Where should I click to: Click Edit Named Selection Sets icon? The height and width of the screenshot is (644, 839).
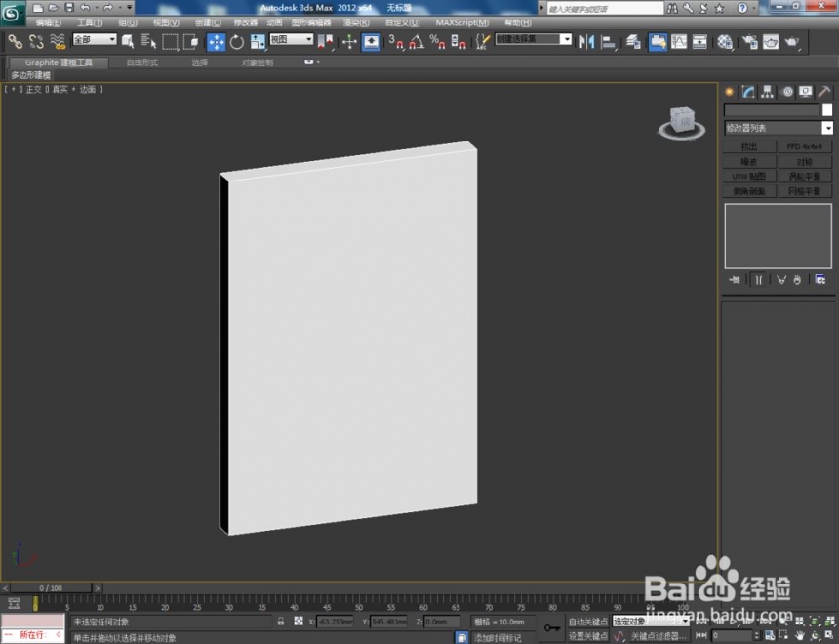(x=482, y=41)
